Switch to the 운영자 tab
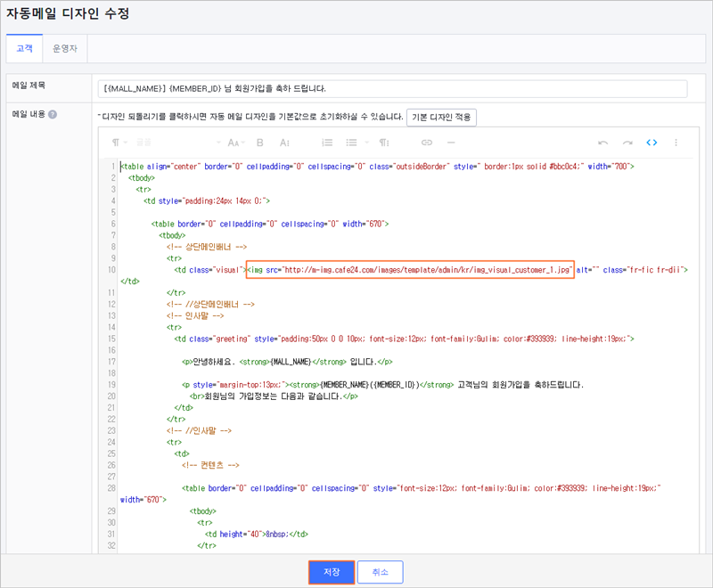The width and height of the screenshot is (713, 588). (65, 48)
